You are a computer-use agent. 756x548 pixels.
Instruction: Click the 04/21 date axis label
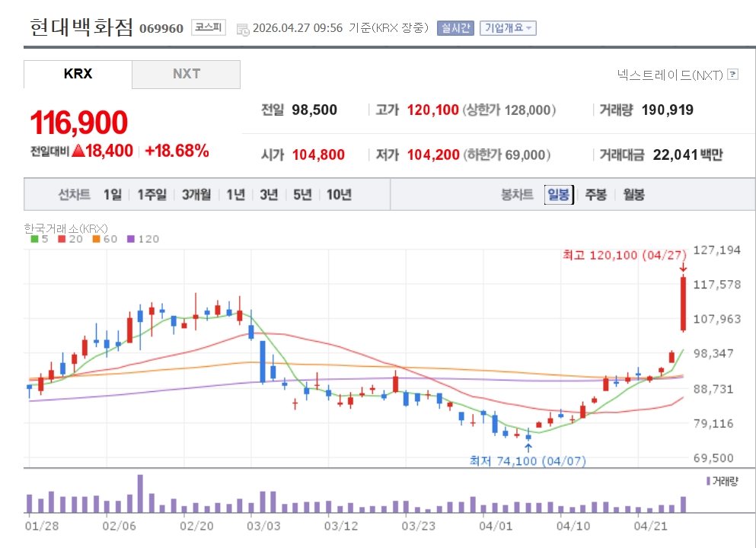650,526
